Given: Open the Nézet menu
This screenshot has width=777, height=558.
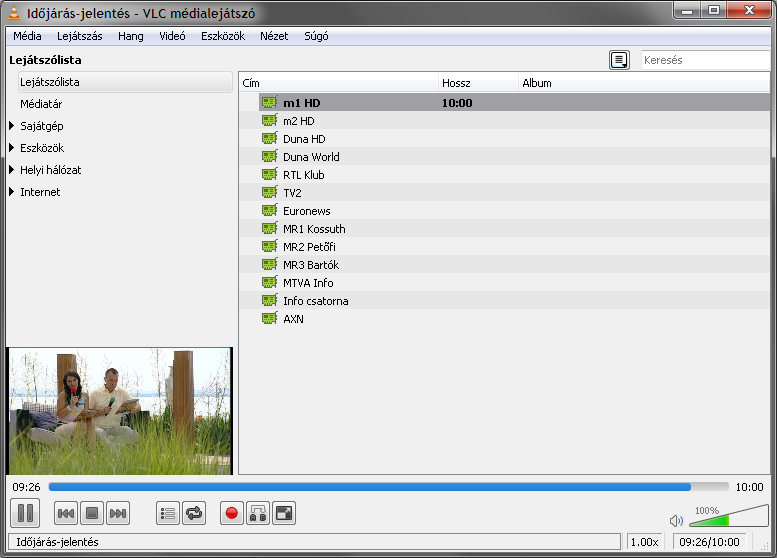Looking at the screenshot, I should (274, 36).
